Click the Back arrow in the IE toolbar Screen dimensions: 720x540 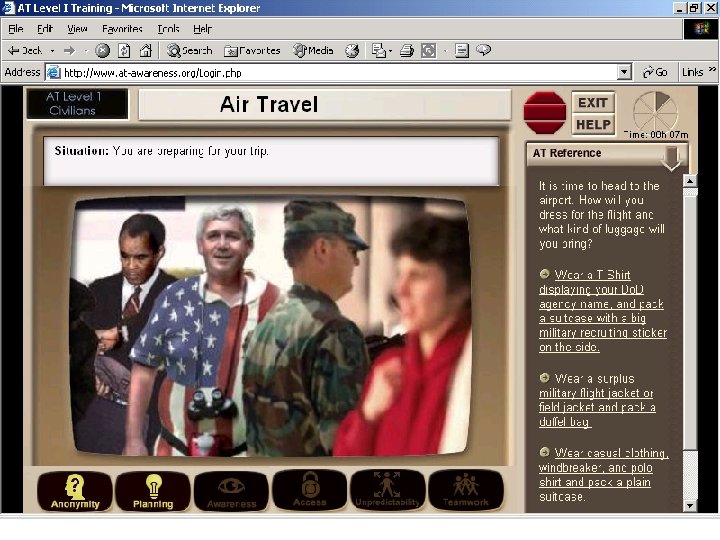click(x=25, y=51)
